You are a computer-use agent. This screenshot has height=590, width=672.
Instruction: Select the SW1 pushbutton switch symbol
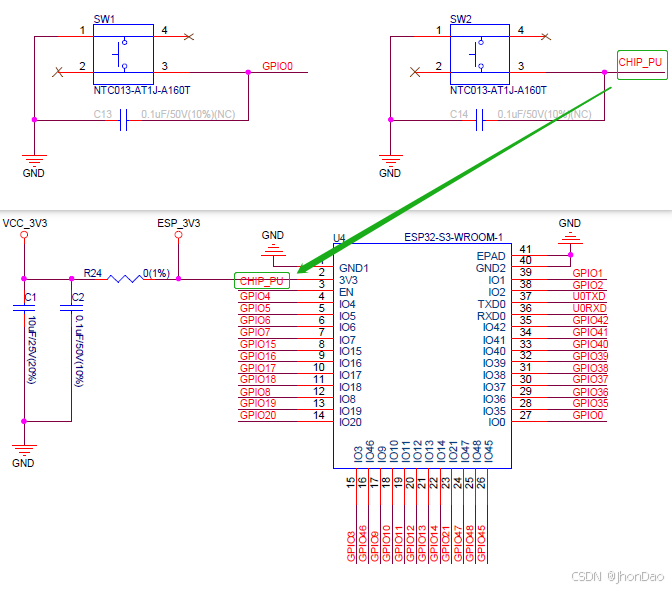click(x=123, y=54)
